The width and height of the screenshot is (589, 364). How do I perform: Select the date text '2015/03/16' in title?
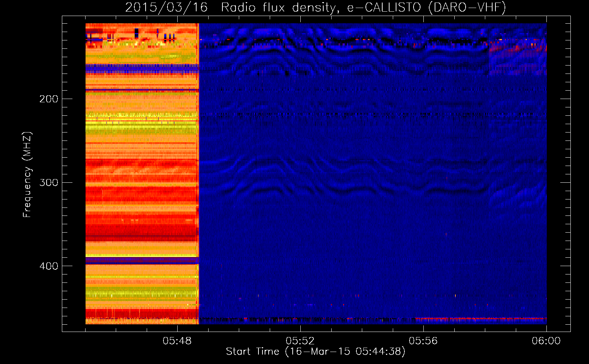166,7
